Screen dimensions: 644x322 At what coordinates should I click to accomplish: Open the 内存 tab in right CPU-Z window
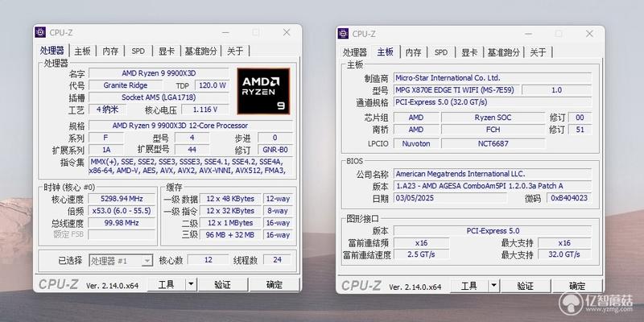[413, 52]
